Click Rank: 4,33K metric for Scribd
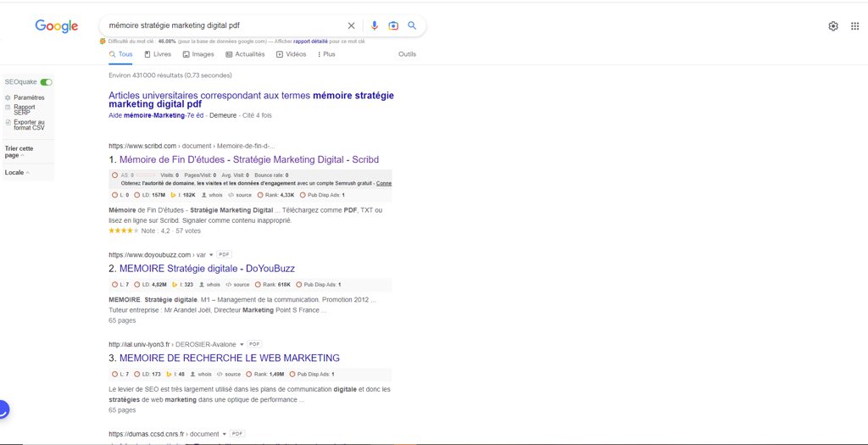868x445 pixels. [276, 195]
